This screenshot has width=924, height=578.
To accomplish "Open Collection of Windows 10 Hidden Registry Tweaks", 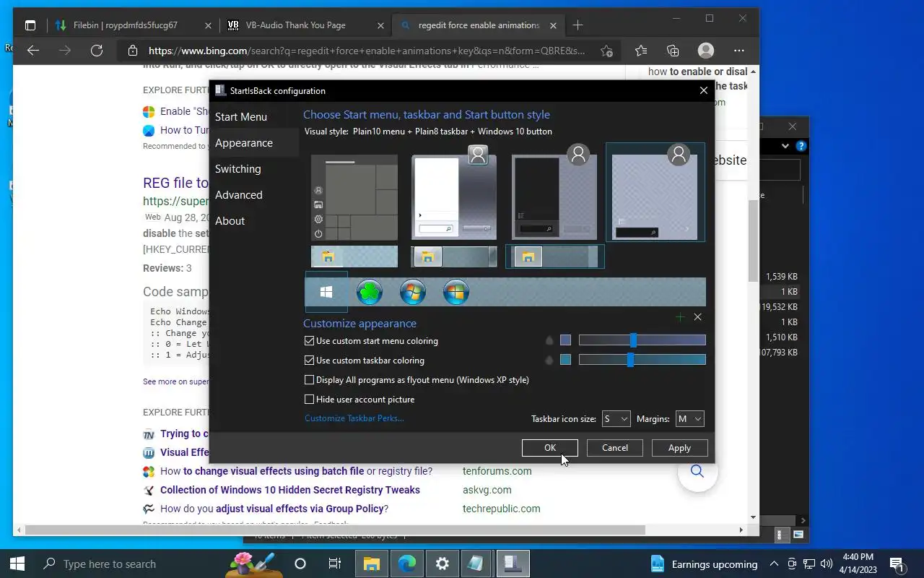I will coord(290,490).
